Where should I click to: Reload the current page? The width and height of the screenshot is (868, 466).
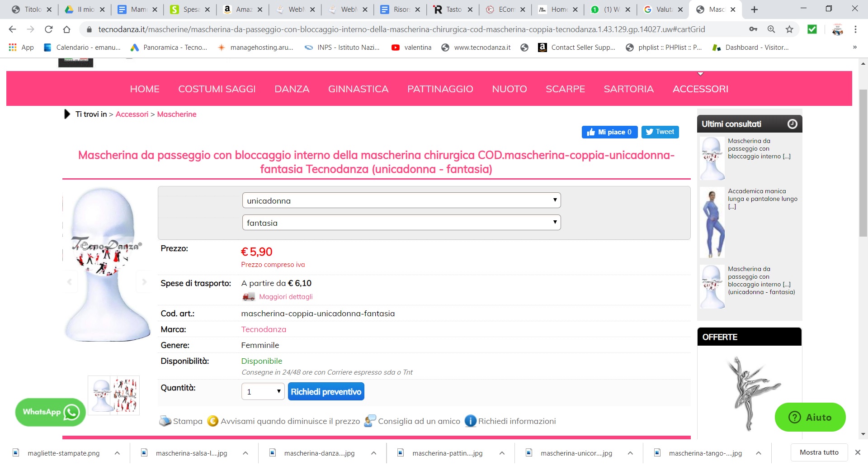pyautogui.click(x=48, y=29)
